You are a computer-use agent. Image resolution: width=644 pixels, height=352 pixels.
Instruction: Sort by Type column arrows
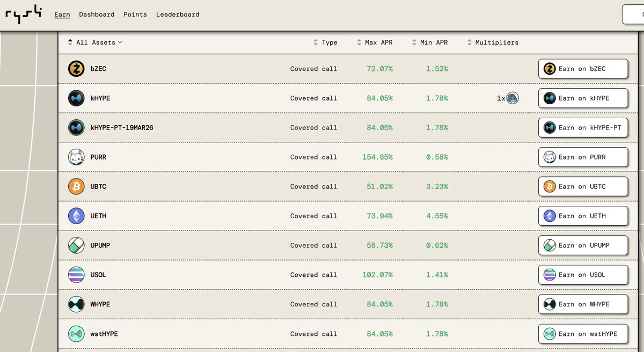(x=316, y=42)
